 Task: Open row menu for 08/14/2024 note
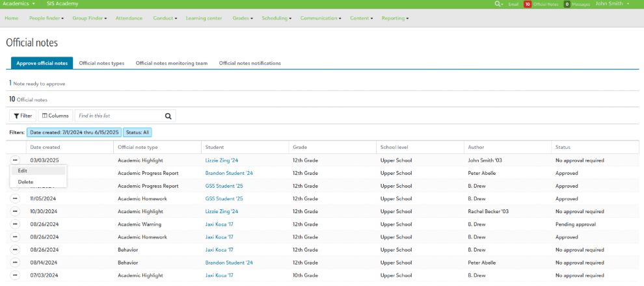coord(15,263)
